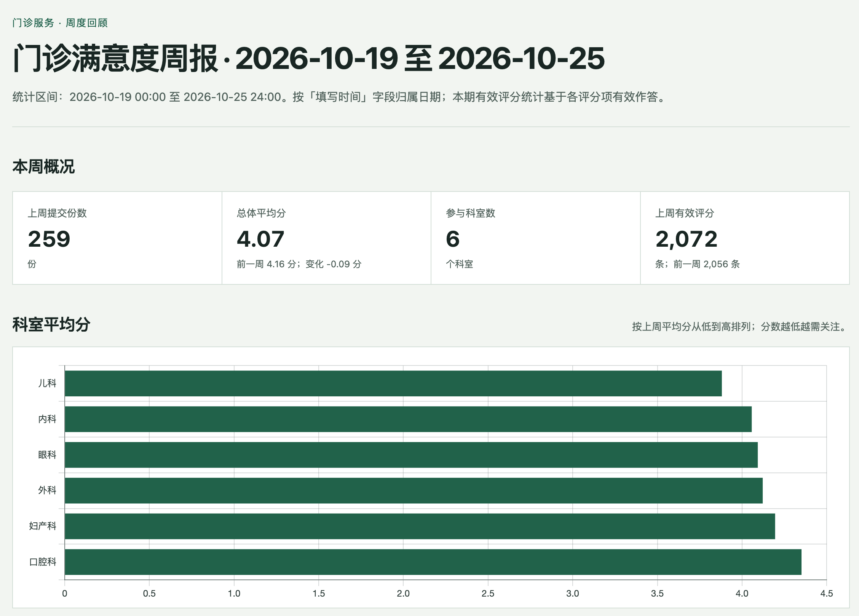This screenshot has height=616, width=859.
Task: Click the 科室平均分 section heading
Action: point(51,324)
